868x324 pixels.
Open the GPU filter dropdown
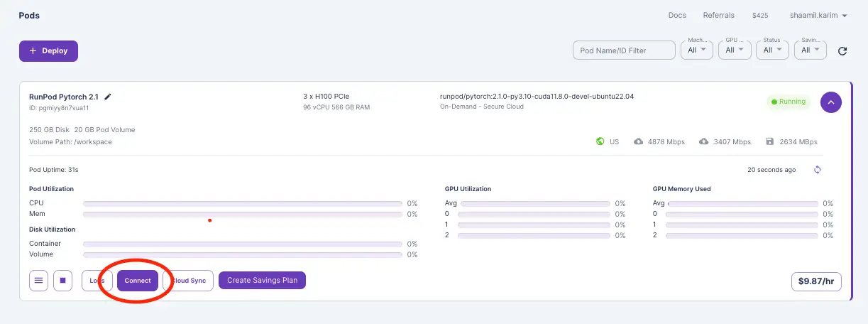[734, 50]
